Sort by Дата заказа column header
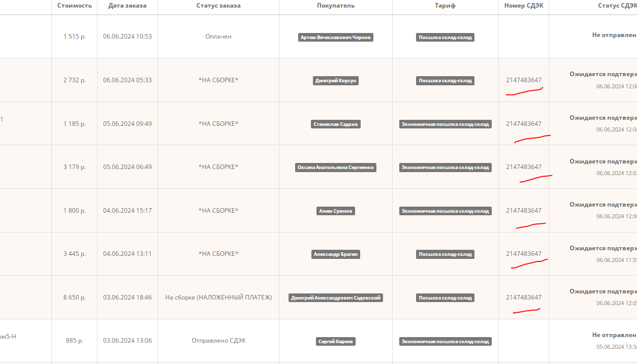The height and width of the screenshot is (364, 637). point(128,6)
